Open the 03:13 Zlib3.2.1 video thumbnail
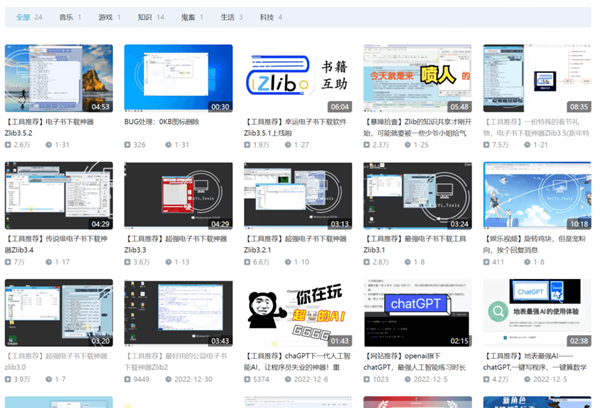Viewport: 600px width, 408px height. pyautogui.click(x=298, y=196)
